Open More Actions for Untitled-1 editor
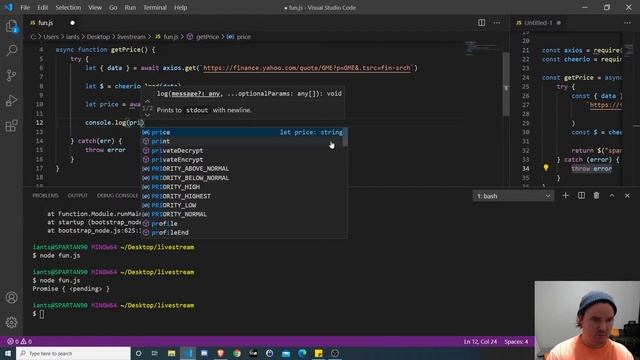Image resolution: width=640 pixels, height=360 pixels. (627, 23)
